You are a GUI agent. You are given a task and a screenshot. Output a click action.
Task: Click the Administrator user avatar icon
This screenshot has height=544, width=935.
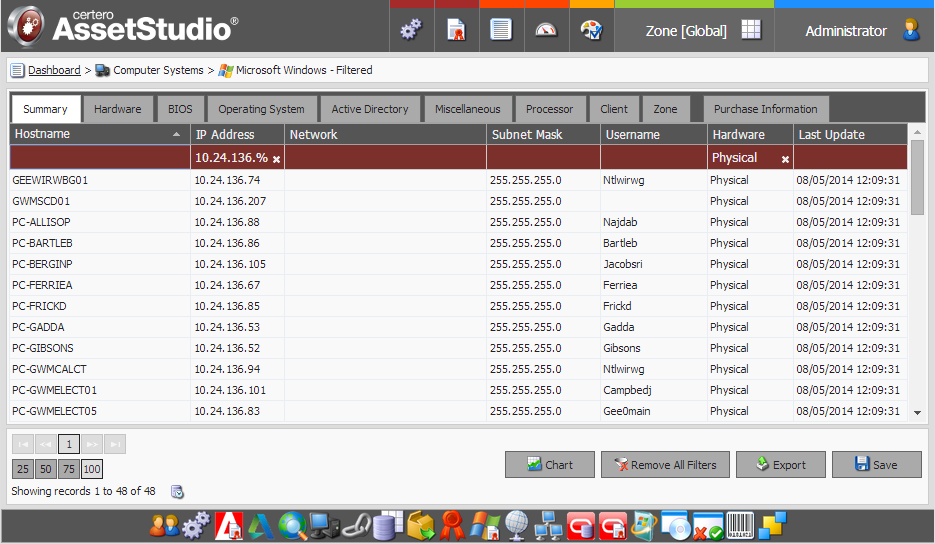point(911,30)
